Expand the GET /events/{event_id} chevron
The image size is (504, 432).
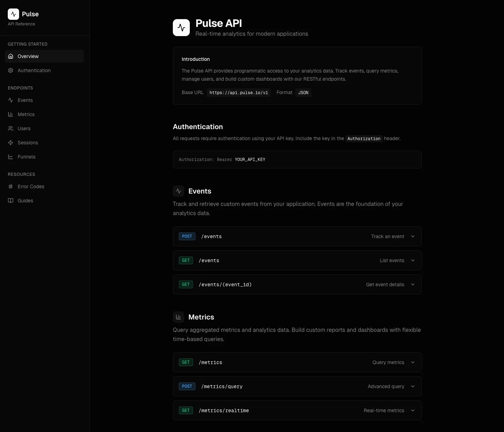pos(413,284)
